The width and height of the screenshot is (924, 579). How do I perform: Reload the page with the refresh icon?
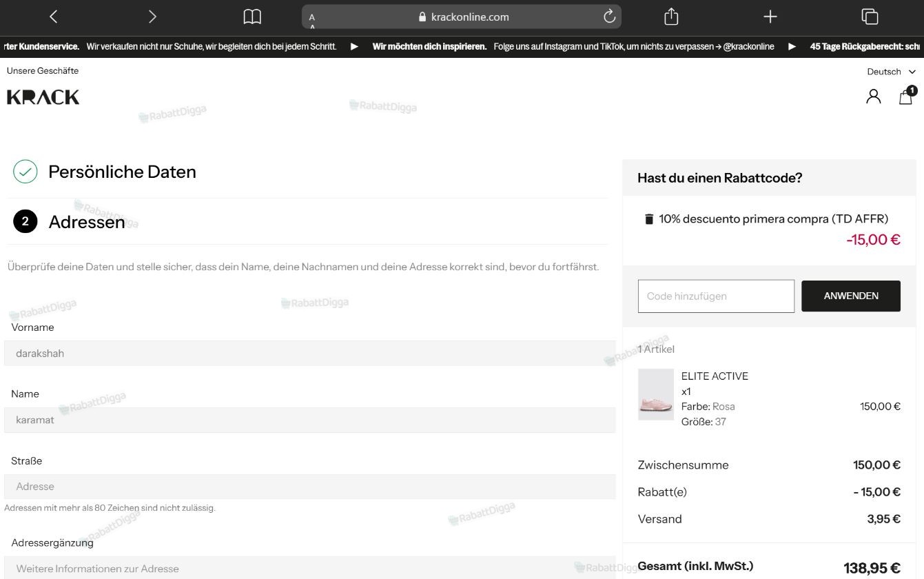coord(609,17)
